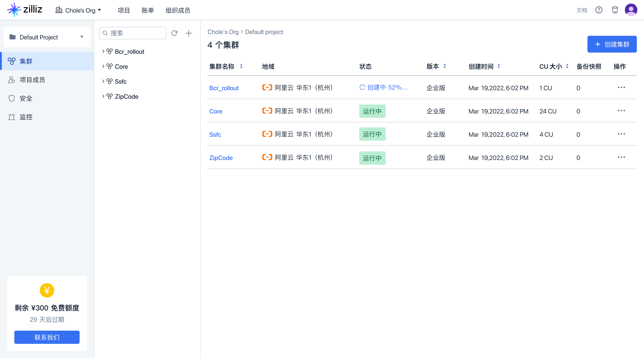
Task: Open the help question mark icon
Action: point(598,10)
